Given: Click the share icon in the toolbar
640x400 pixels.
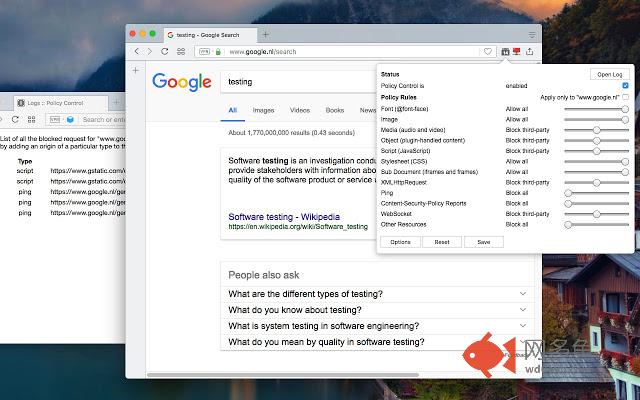Looking at the screenshot, I should (x=529, y=51).
